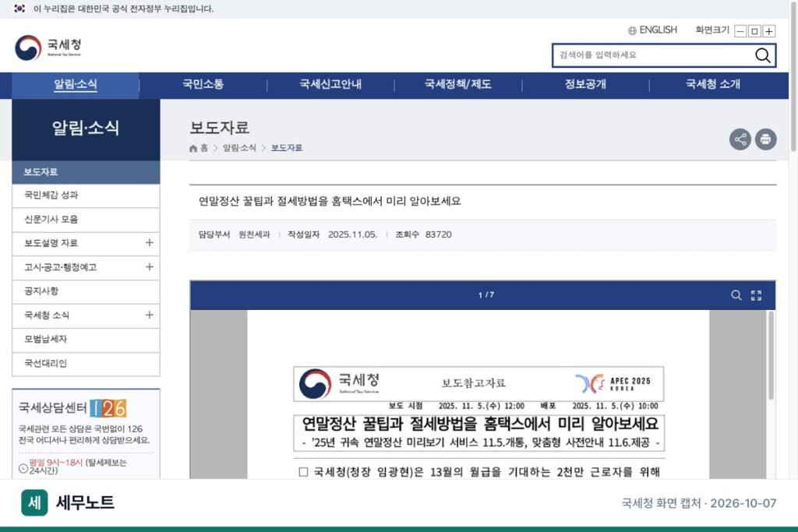
Task: Click the 보도참고자료 label in the document
Action: pyautogui.click(x=473, y=383)
